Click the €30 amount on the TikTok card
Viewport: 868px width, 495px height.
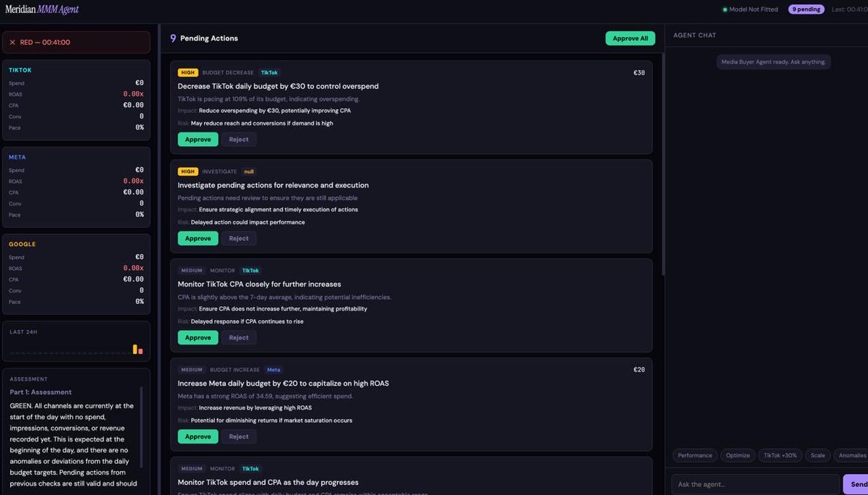pyautogui.click(x=639, y=73)
